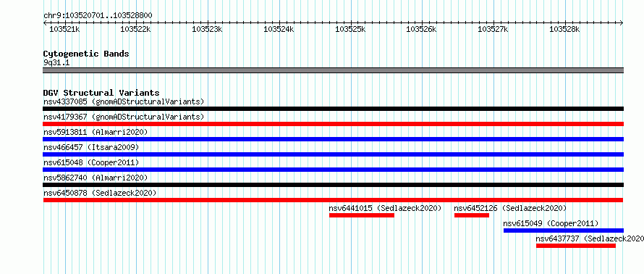Click the 103527k ruler tick label

(493, 29)
